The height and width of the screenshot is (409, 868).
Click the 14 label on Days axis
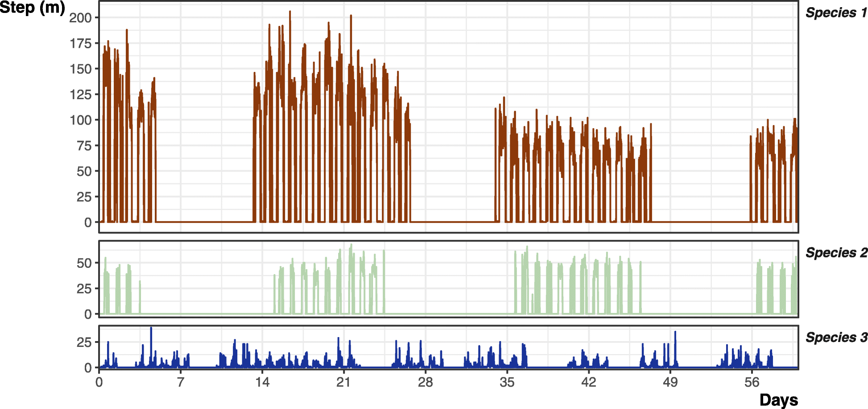coord(262,382)
